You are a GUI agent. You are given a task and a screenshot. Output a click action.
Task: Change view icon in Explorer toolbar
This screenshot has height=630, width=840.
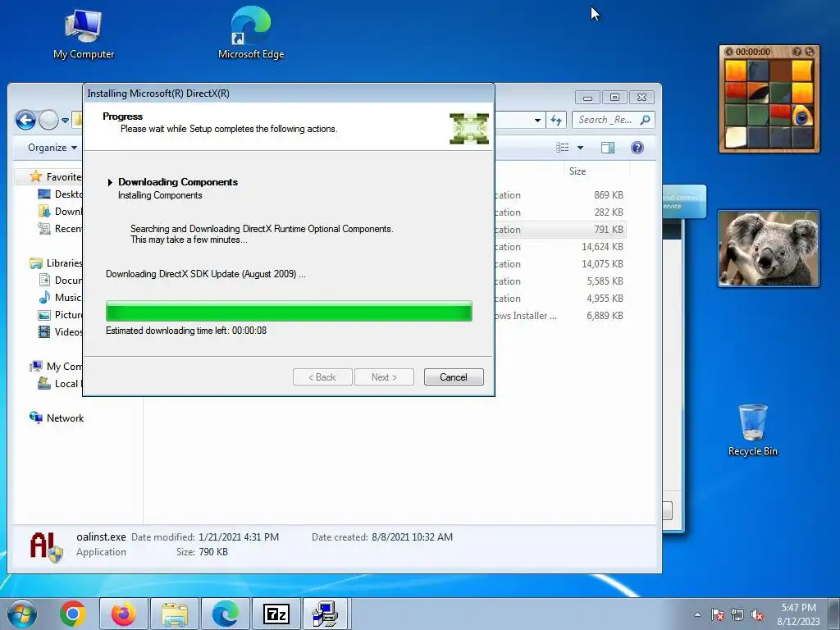tap(563, 148)
